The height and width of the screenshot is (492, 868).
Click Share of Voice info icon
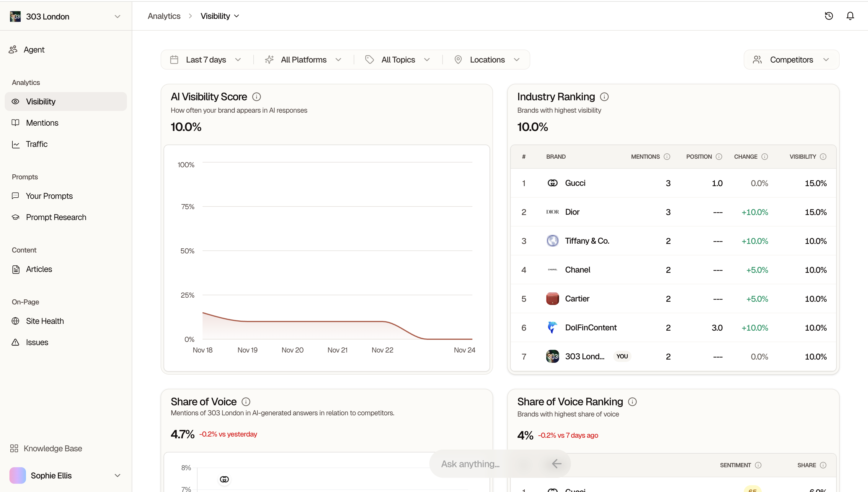click(246, 402)
